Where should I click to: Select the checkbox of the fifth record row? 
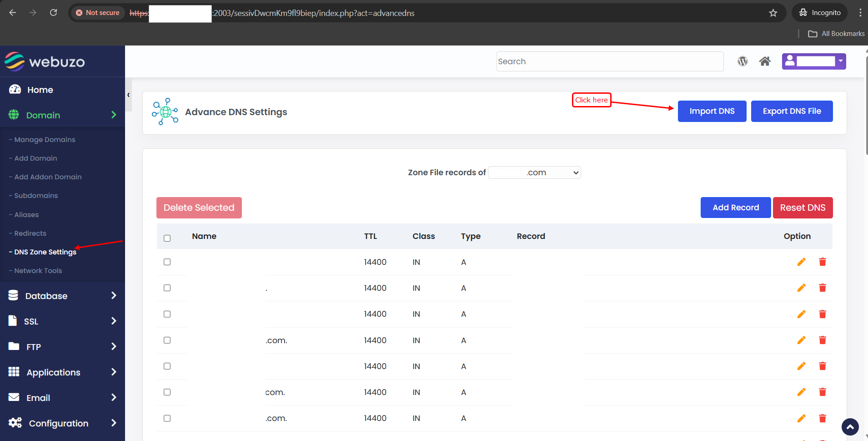pyautogui.click(x=167, y=366)
